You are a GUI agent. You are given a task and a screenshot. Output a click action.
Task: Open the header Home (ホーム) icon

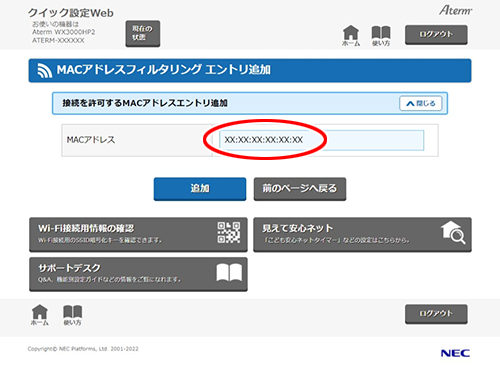(351, 36)
